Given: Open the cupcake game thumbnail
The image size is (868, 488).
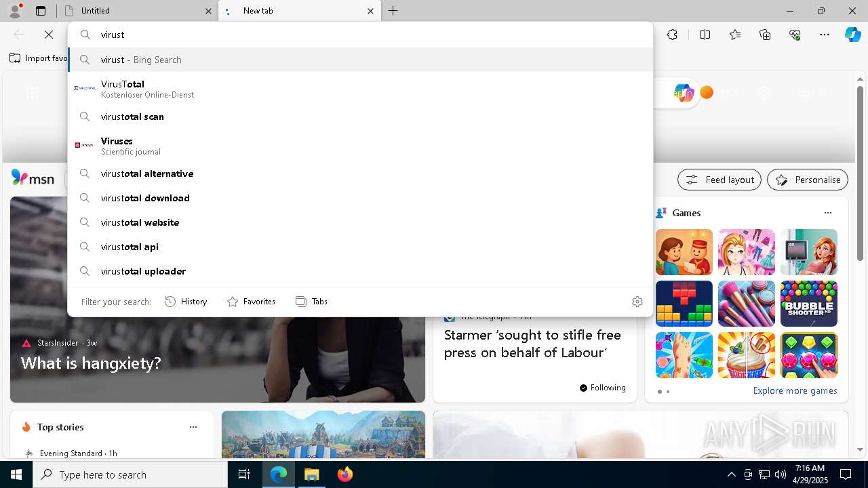Looking at the screenshot, I should point(747,355).
